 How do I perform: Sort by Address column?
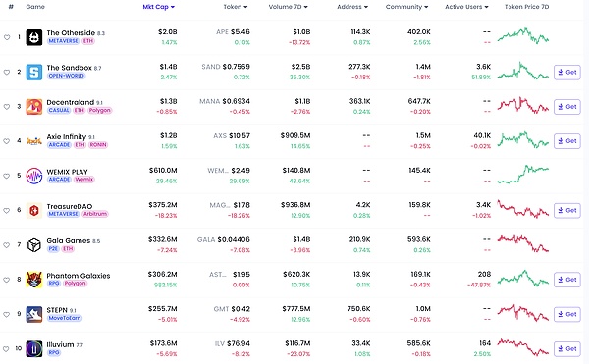(352, 7)
